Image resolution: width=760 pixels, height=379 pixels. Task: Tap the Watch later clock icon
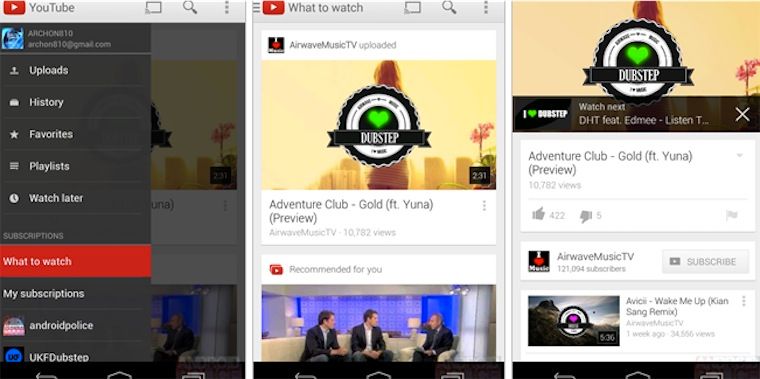coord(14,198)
